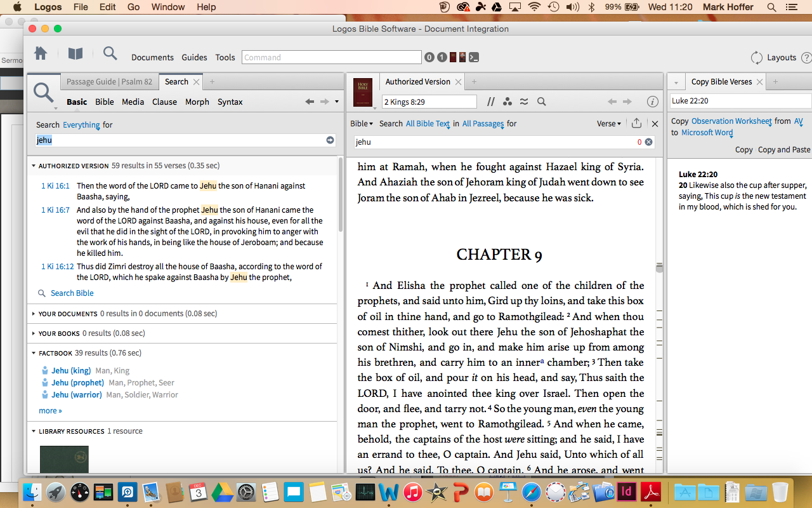Image resolution: width=812 pixels, height=508 pixels.
Task: Click the inline search magnifier in Bible panel
Action: pyautogui.click(x=542, y=102)
